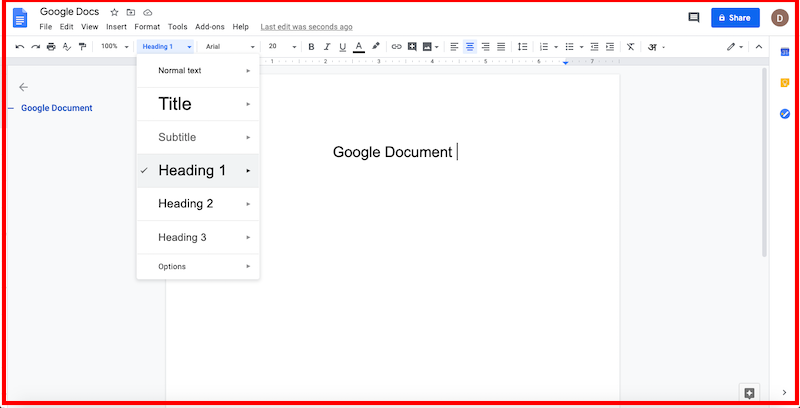Jump to Google Document outline heading
The height and width of the screenshot is (408, 800).
coord(57,108)
